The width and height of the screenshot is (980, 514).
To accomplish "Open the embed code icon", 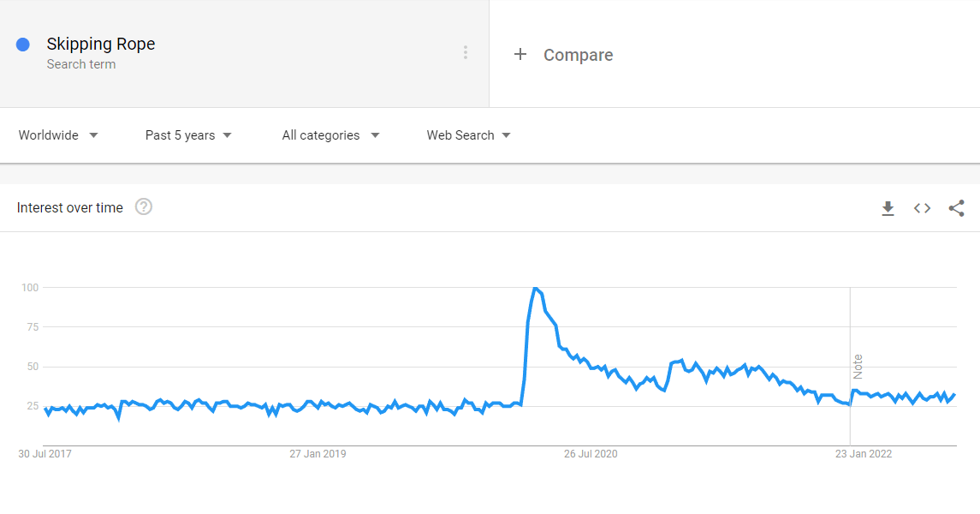I will 922,208.
